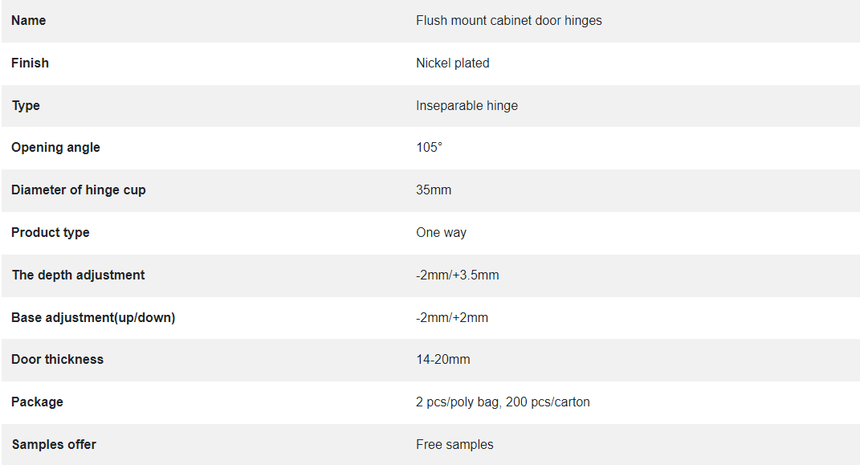Click the Inseparable hinge value
Image resolution: width=860 pixels, height=465 pixels.
tap(467, 105)
